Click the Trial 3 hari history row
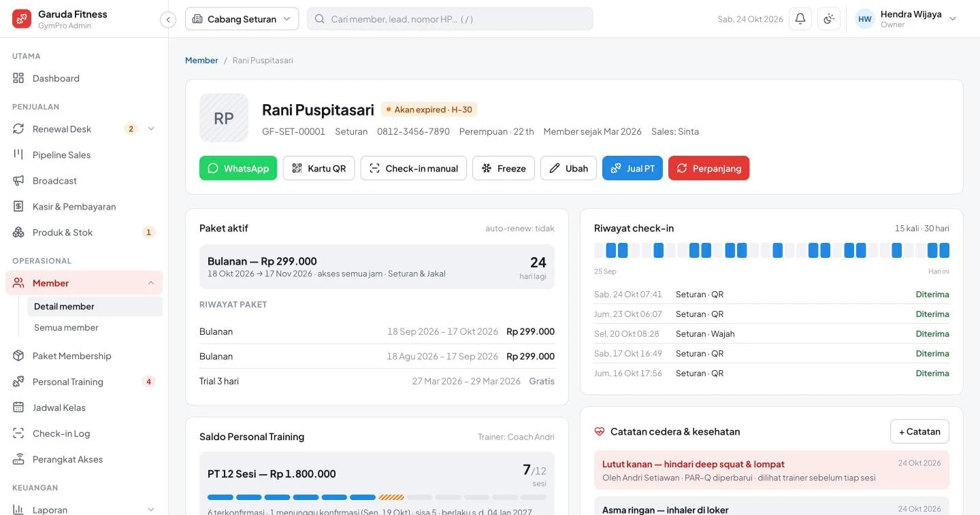This screenshot has height=515, width=980. coord(377,381)
